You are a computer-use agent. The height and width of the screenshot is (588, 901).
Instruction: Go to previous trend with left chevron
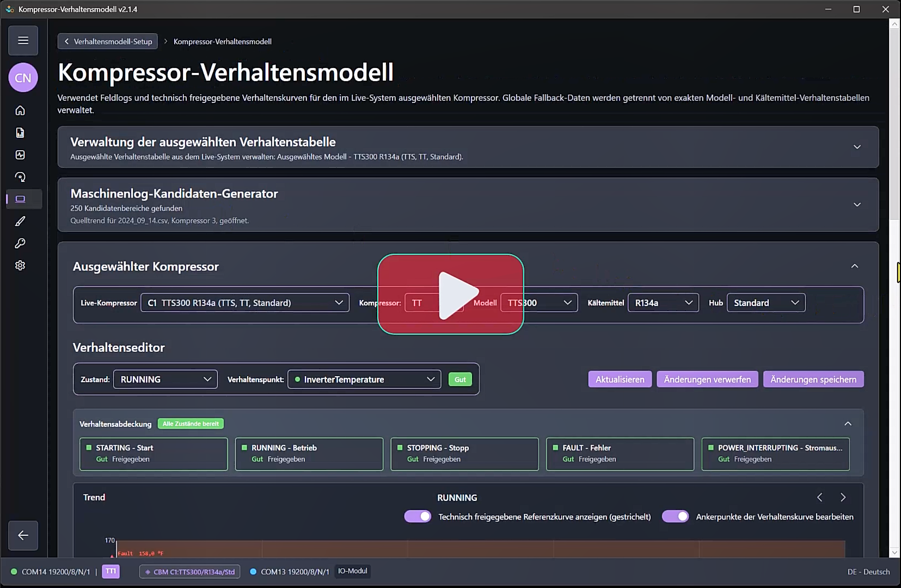pyautogui.click(x=820, y=497)
